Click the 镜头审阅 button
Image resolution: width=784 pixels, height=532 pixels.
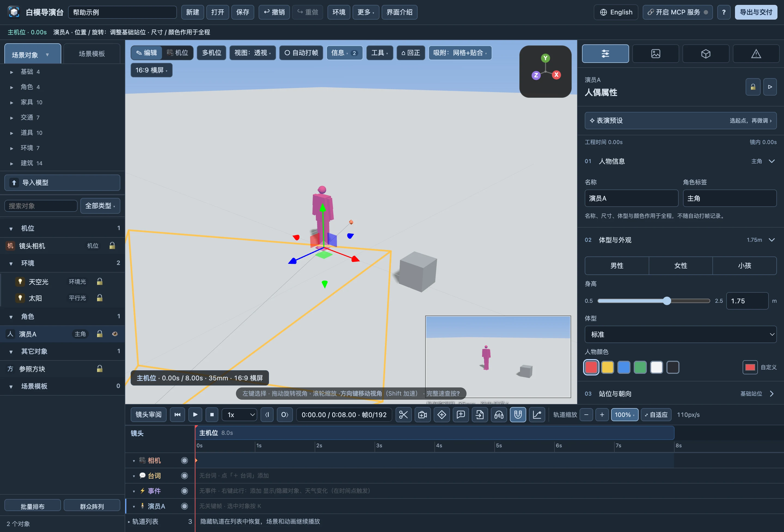pyautogui.click(x=148, y=415)
